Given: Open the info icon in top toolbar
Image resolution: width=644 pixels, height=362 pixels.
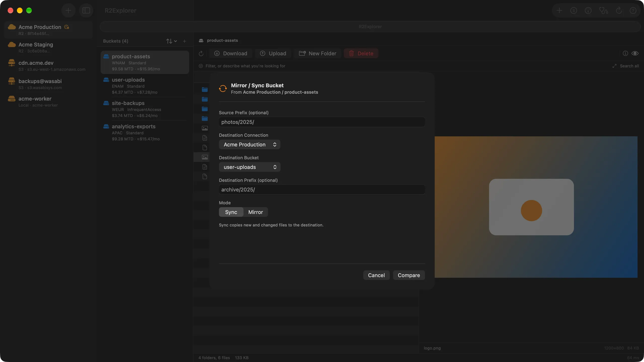Looking at the screenshot, I should click(x=588, y=11).
